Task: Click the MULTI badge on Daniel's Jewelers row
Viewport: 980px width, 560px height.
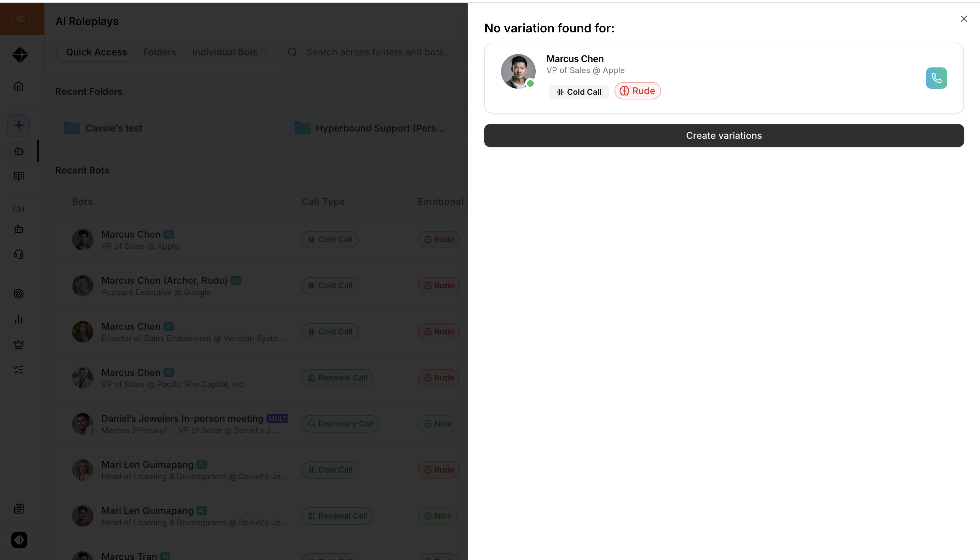Action: coord(278,418)
